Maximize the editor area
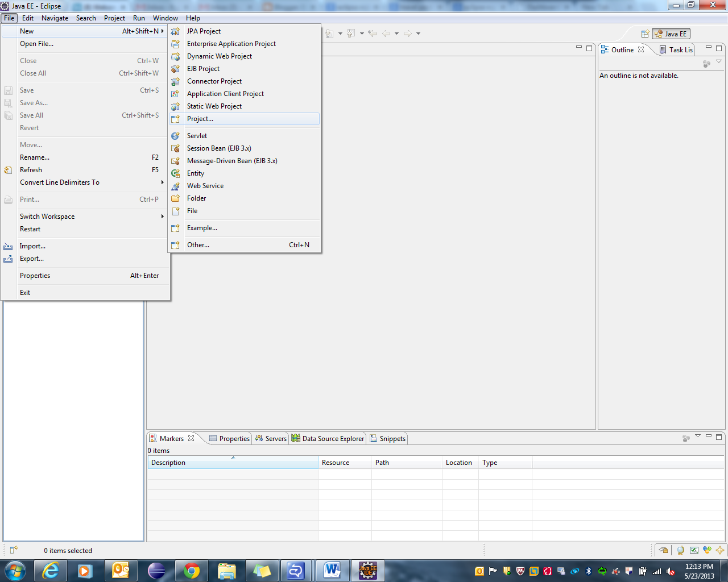 [589, 48]
